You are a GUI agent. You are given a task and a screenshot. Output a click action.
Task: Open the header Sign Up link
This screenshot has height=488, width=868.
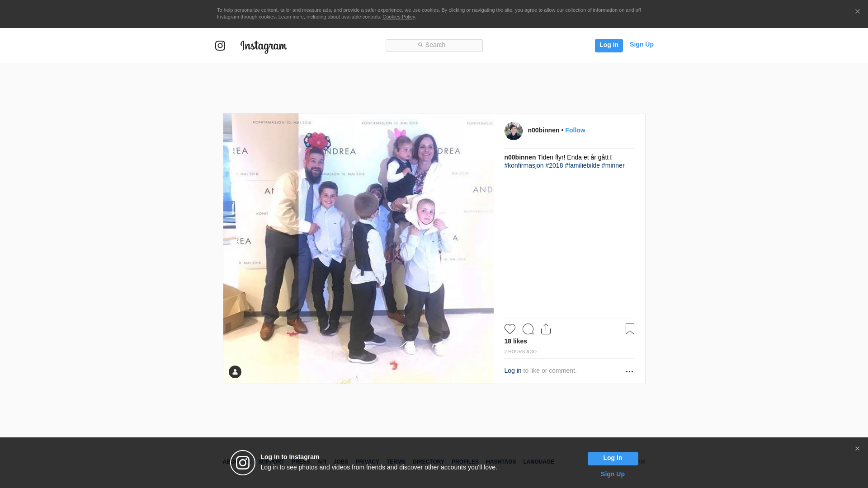click(641, 44)
